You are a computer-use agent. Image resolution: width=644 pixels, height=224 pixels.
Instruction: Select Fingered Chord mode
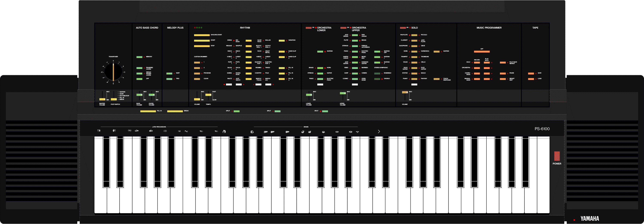click(139, 68)
